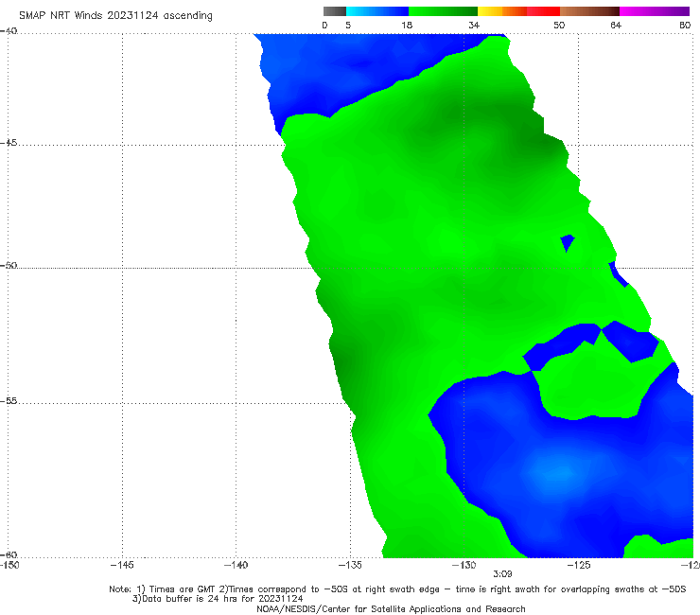Screen dimensions: 700x615
Task: Select the green 18-34 segment of color bar
Action: pyautogui.click(x=443, y=11)
